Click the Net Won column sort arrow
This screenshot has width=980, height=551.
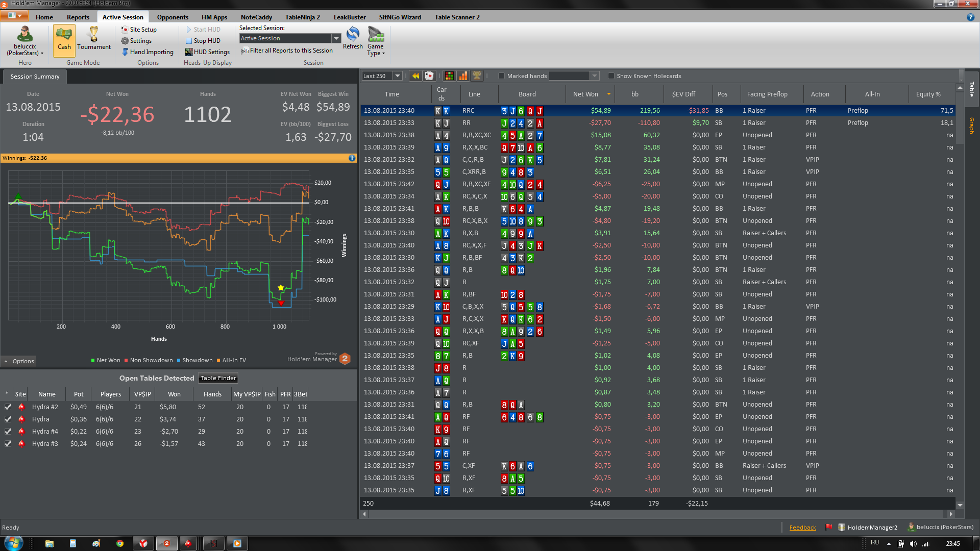(x=609, y=94)
